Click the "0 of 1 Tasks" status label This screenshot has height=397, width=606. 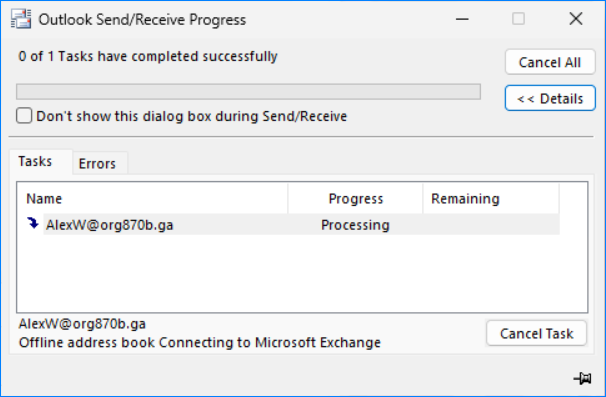(x=148, y=56)
